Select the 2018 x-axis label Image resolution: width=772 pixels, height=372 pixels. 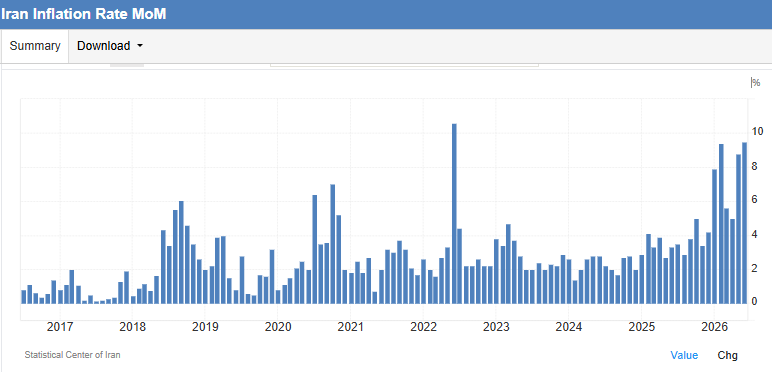(x=132, y=327)
